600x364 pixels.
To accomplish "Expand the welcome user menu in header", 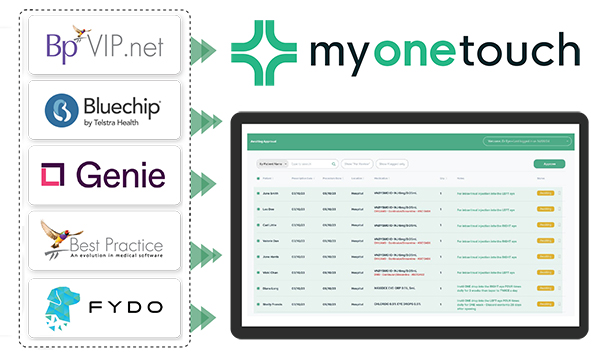I will click(x=527, y=141).
